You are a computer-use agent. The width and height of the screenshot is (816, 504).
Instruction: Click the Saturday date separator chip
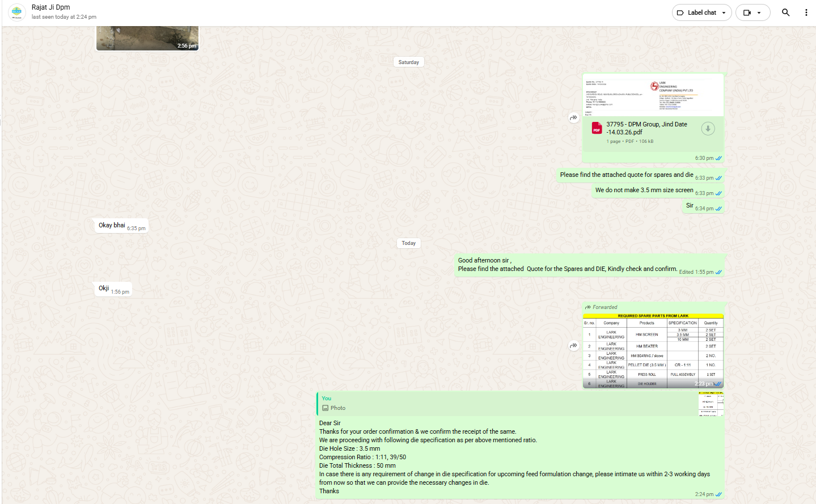click(x=408, y=62)
